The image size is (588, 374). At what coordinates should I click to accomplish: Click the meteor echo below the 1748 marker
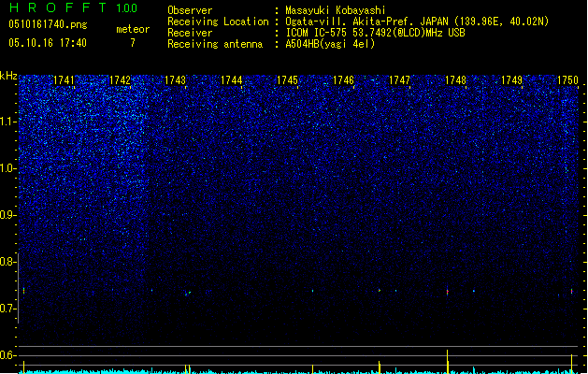pyautogui.click(x=448, y=292)
